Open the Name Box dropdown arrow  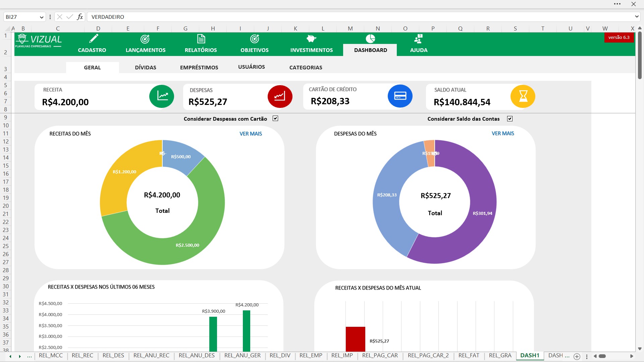[x=42, y=17]
